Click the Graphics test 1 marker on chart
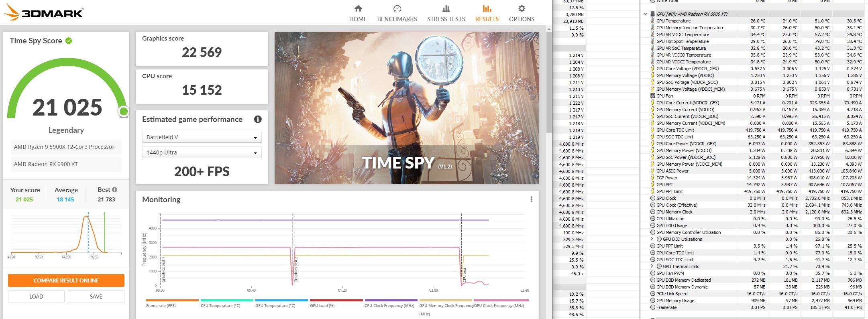 pos(163,270)
